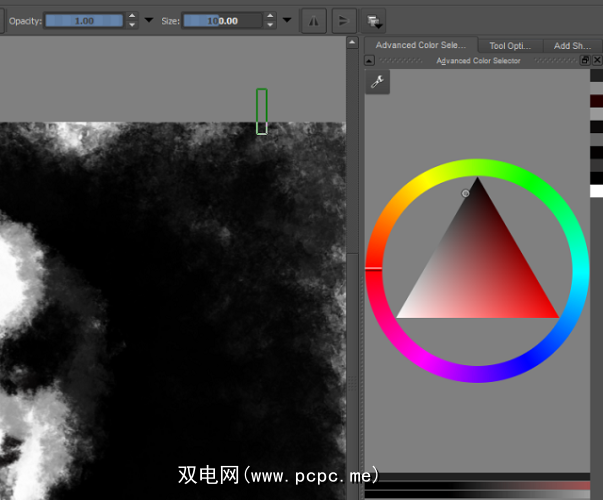Switch to the Add Sh... tab
Viewport: 603px width, 500px height.
[574, 45]
